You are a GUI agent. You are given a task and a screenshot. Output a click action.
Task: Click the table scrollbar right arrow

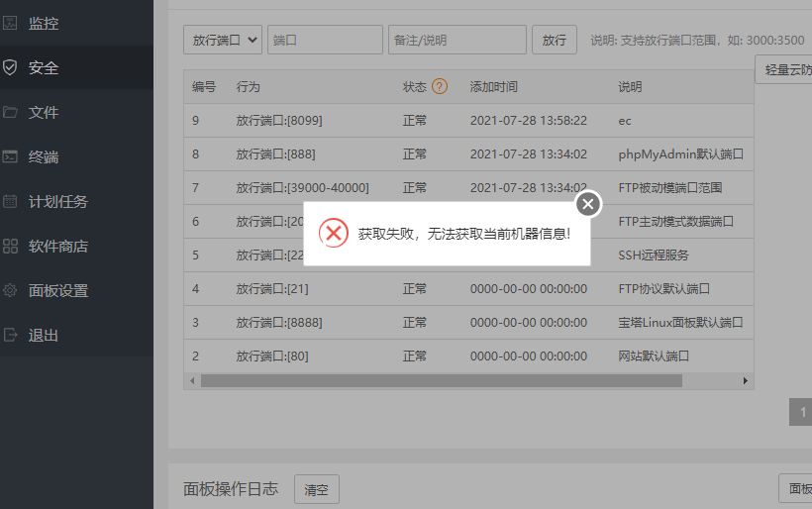click(746, 381)
